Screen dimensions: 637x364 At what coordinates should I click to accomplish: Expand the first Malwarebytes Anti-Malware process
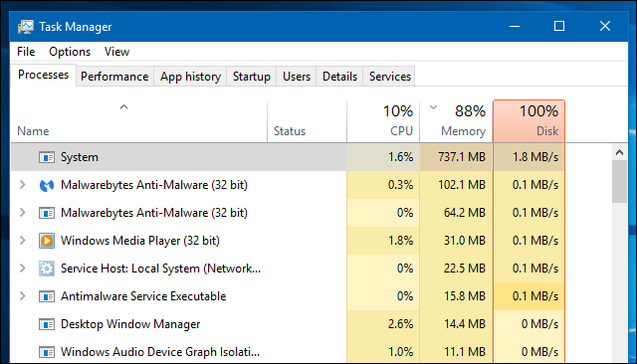pyautogui.click(x=23, y=185)
